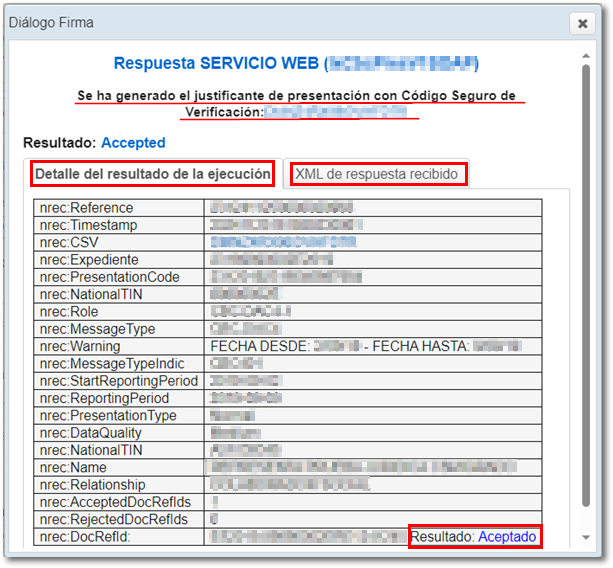
Task: Click the nrec:PresentationType row label
Action: [108, 416]
